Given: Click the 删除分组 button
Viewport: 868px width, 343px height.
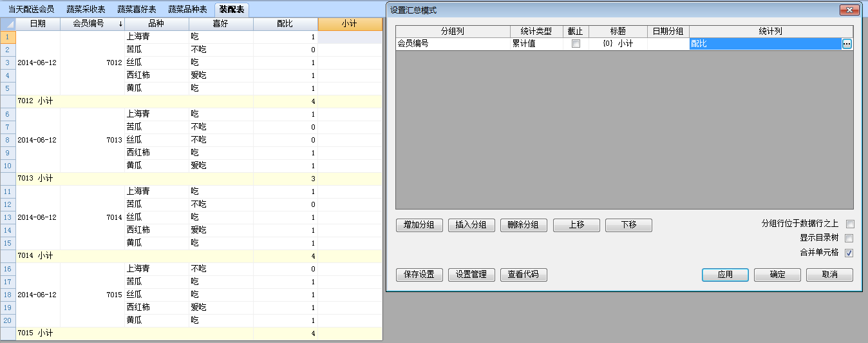Looking at the screenshot, I should pos(524,225).
